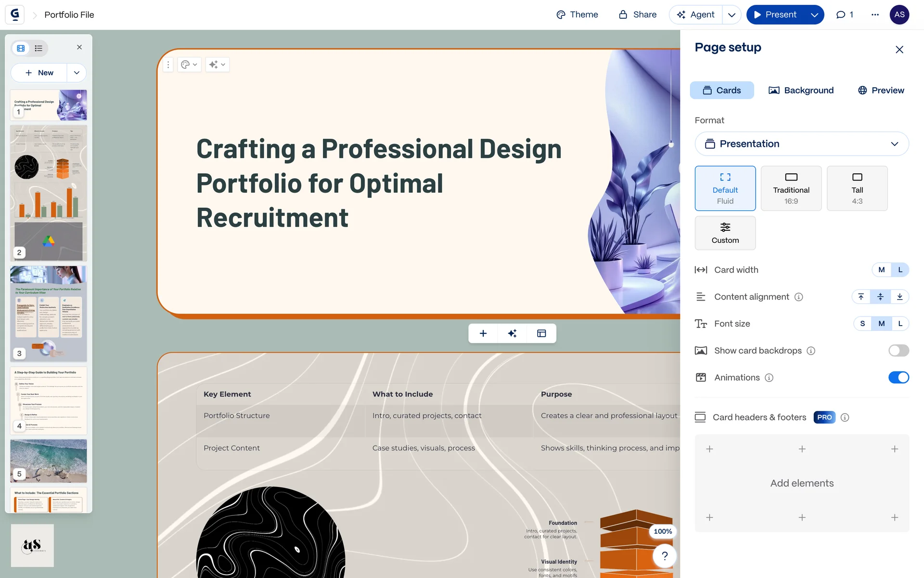Select slide 3 thumbnail in sidebar
This screenshot has width=924, height=578.
click(49, 313)
